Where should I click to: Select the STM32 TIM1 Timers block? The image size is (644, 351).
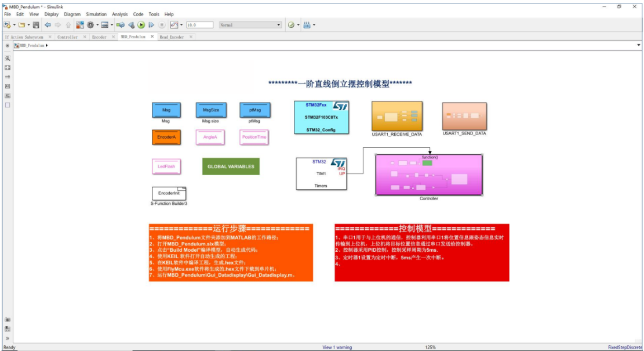pos(321,174)
